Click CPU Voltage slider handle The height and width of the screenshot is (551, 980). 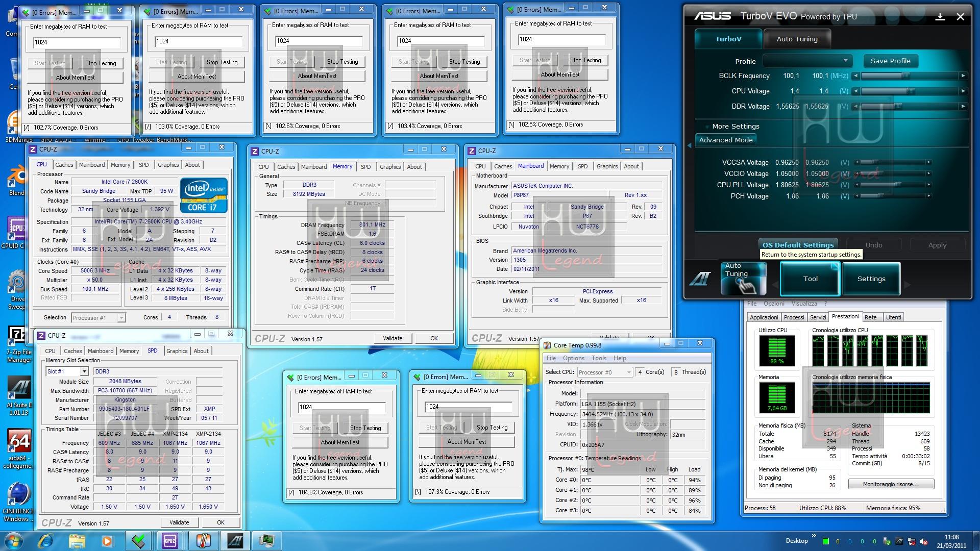pyautogui.click(x=910, y=91)
